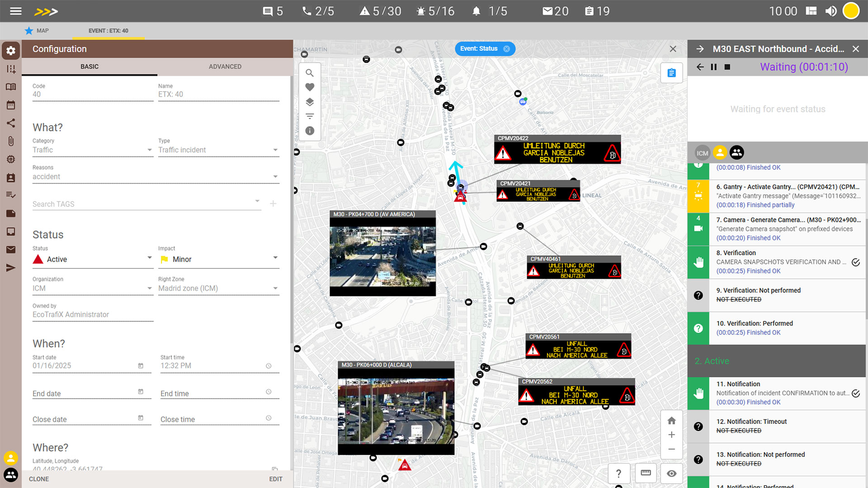This screenshot has height=488, width=868.
Task: Open the share icon in left sidebar
Action: pyautogui.click(x=11, y=123)
